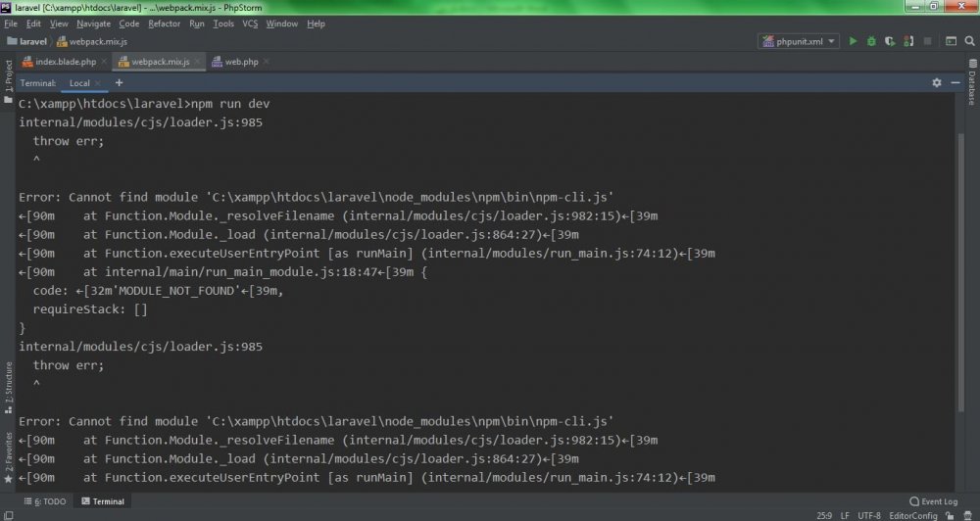
Task: Open the phpunit.xml run configuration dropdown
Action: tap(799, 41)
